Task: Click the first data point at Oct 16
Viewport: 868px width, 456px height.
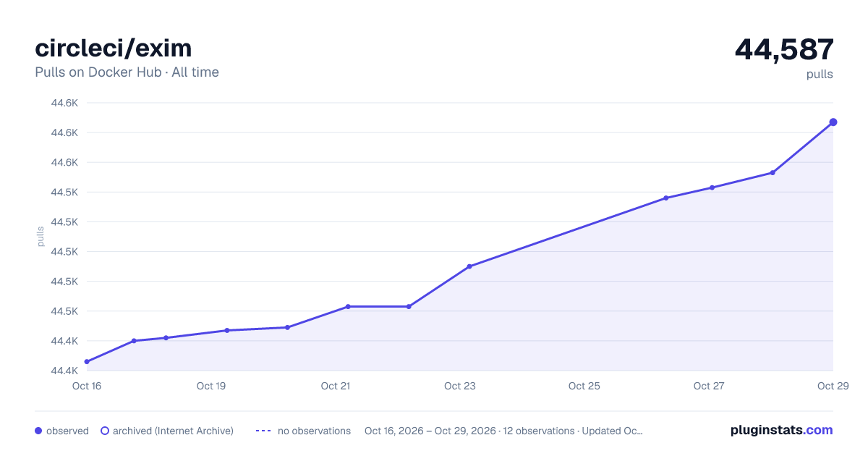Action: tap(87, 362)
